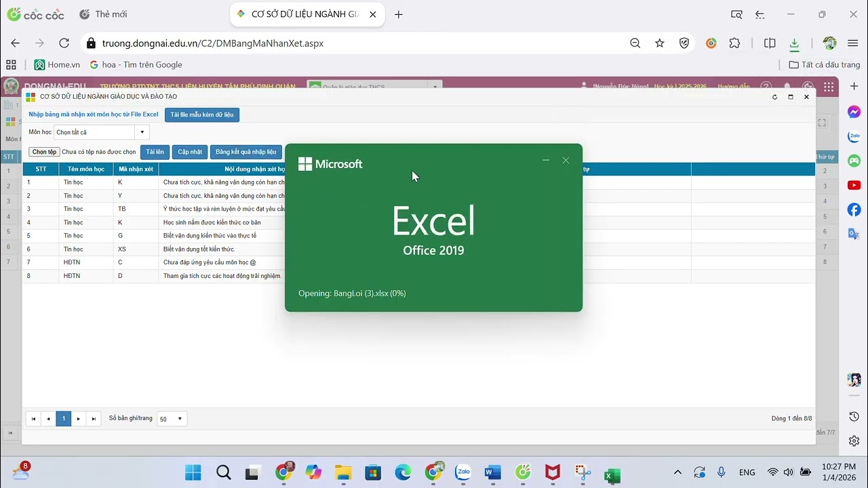868x488 pixels.
Task: Open the ENG language indicator
Action: pyautogui.click(x=747, y=472)
